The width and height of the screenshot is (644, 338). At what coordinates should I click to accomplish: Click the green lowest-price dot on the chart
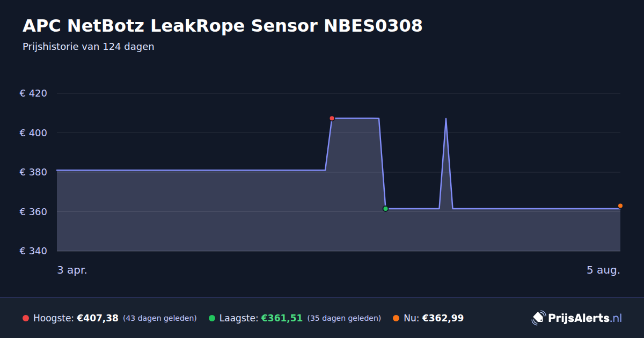click(x=385, y=209)
